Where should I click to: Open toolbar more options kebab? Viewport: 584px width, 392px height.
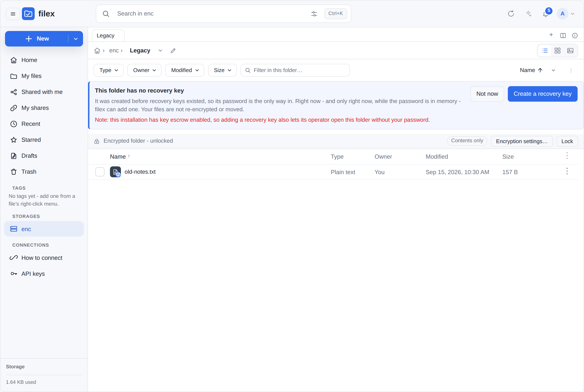(x=571, y=70)
